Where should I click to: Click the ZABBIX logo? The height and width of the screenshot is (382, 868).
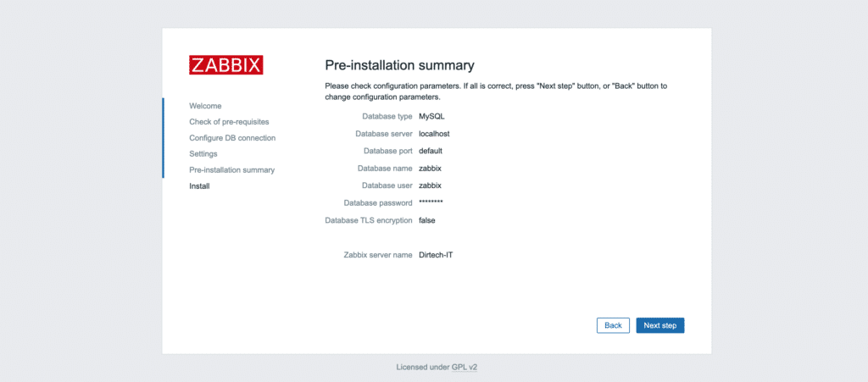225,65
